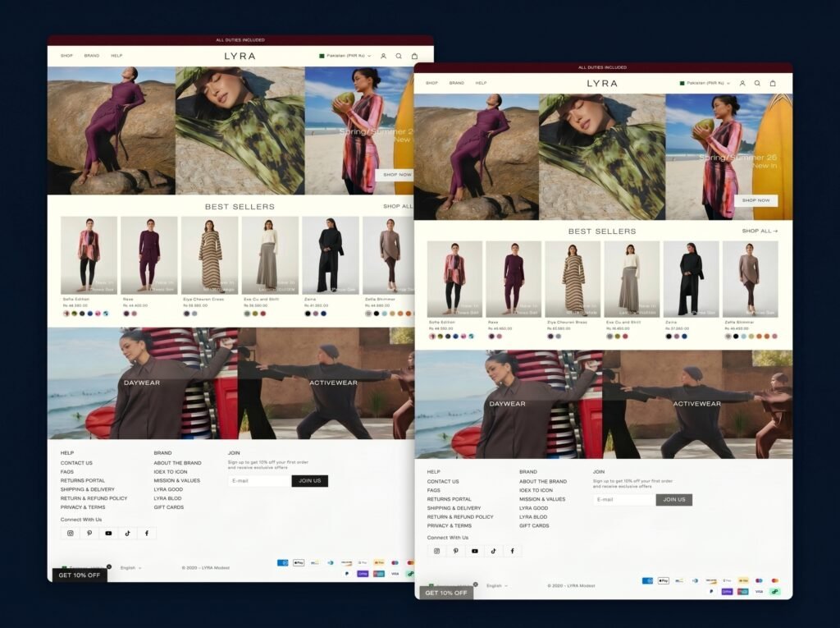The width and height of the screenshot is (840, 628).
Task: Click the GET 10% OFF tab on the right page
Action: pyautogui.click(x=445, y=593)
